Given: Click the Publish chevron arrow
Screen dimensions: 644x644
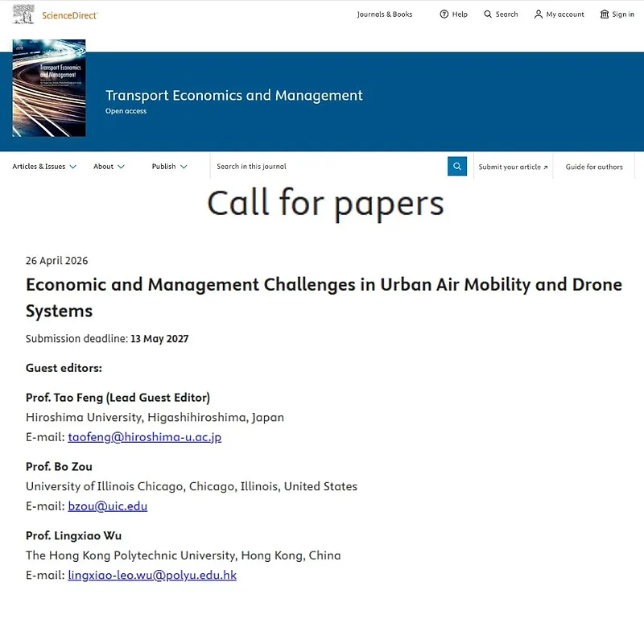Looking at the screenshot, I should click(x=184, y=167).
